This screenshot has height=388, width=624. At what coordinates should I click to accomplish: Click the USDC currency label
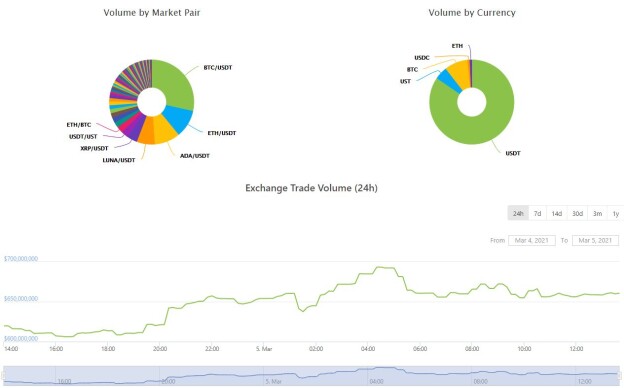422,58
